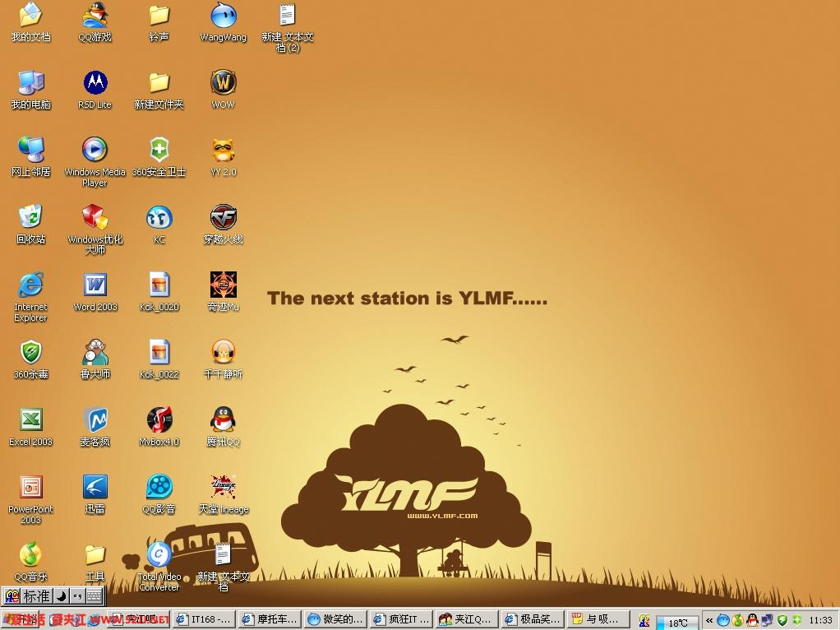Open the 360 shield tray icon
This screenshot has width=840, height=630.
click(782, 620)
